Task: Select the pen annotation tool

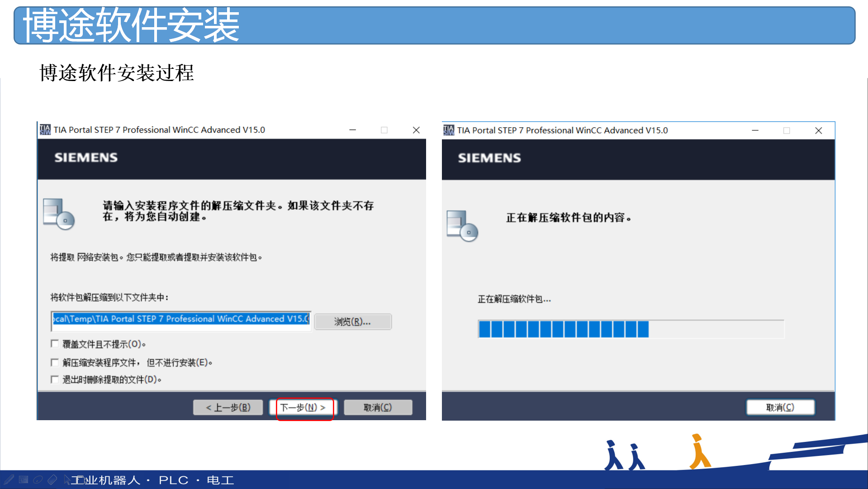Action: [x=9, y=479]
